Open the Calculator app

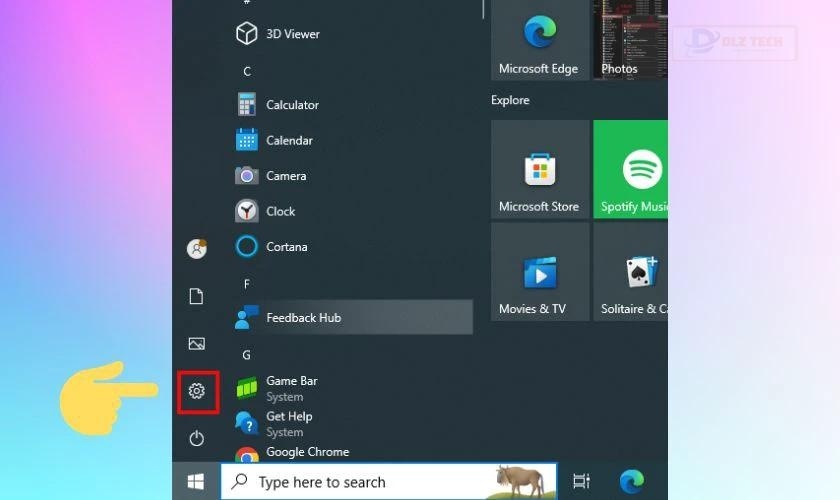coord(292,105)
